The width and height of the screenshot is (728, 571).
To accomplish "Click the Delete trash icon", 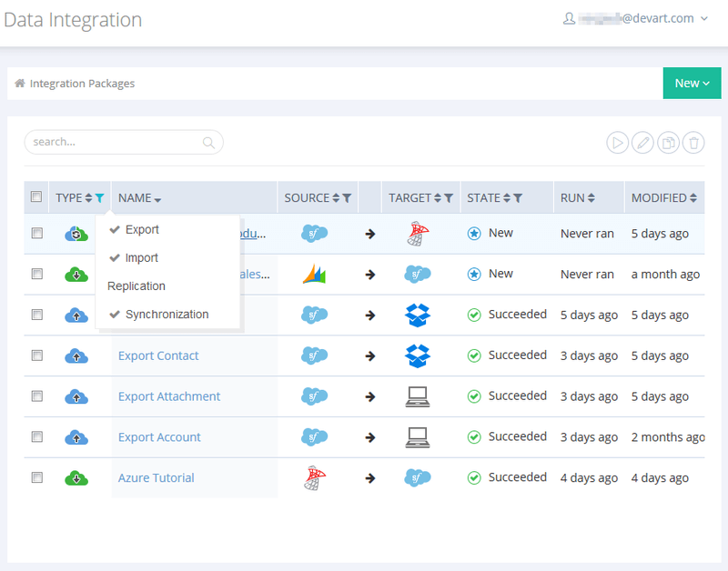I will [693, 143].
